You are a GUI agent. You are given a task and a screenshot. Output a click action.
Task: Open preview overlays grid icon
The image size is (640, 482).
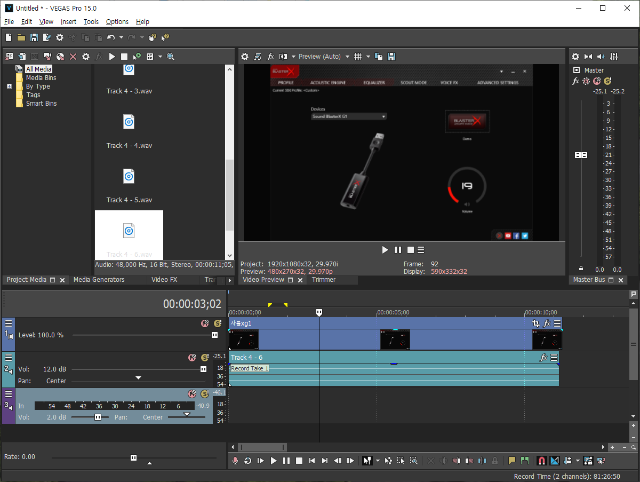tap(358, 57)
